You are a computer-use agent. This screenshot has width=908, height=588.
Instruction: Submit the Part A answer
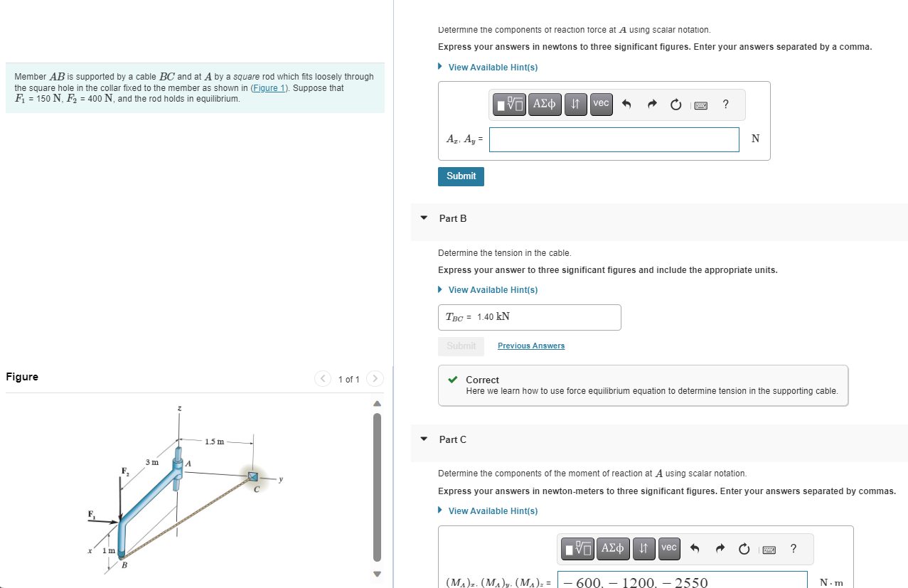point(461,176)
